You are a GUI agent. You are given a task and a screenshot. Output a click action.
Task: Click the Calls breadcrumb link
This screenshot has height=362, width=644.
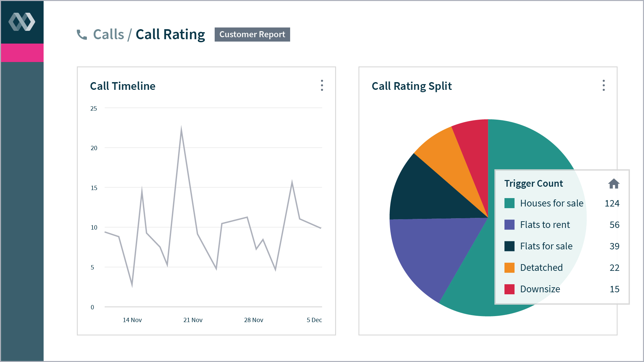(x=108, y=35)
